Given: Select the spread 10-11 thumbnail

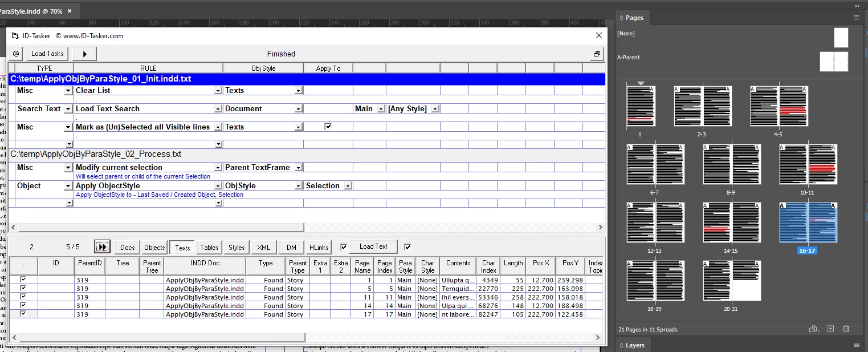Looking at the screenshot, I should click(x=808, y=164).
